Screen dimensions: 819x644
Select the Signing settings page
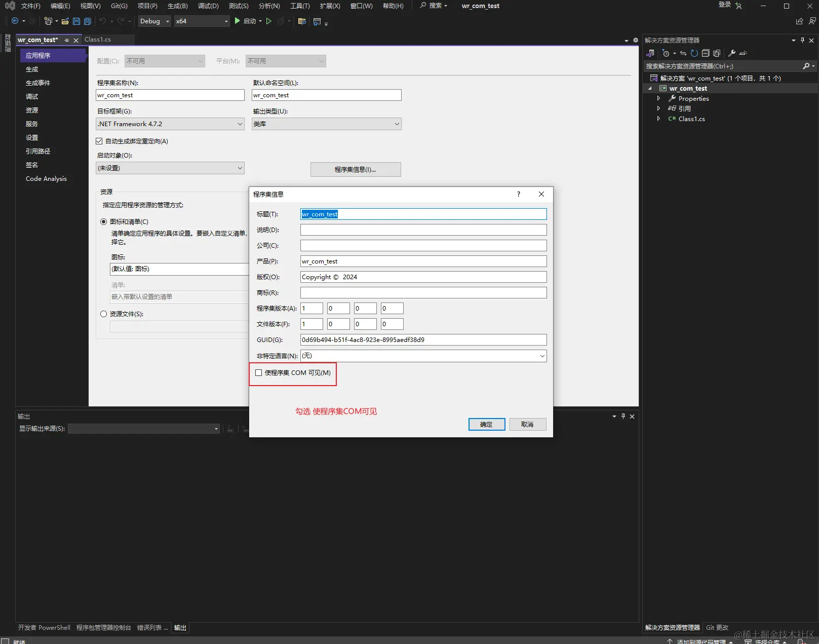point(32,165)
